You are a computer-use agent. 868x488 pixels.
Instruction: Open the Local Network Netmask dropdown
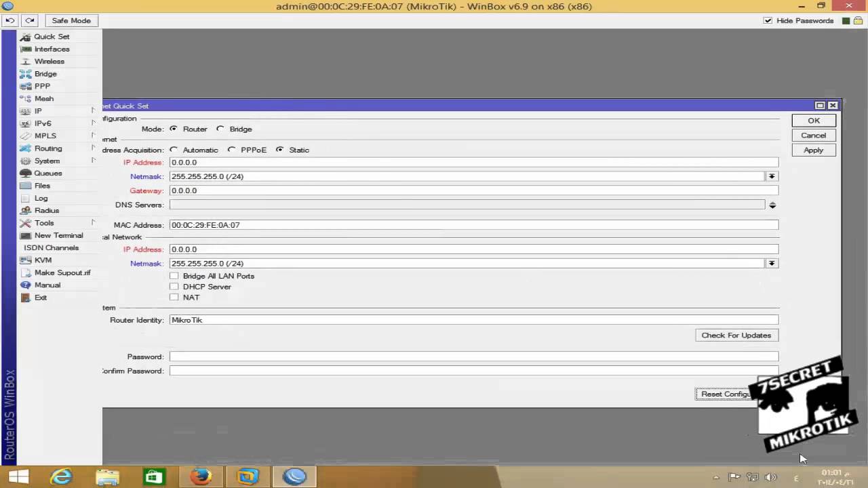[772, 264]
